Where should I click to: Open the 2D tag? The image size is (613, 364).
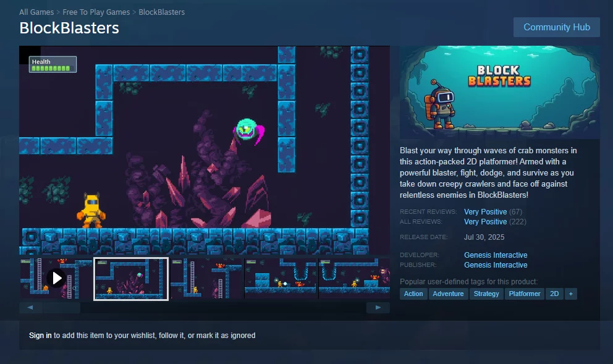pos(554,294)
